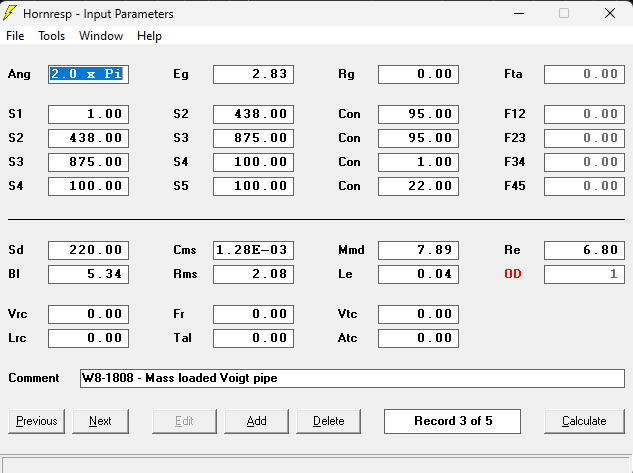The width and height of the screenshot is (633, 473).
Task: Open the Tools menu
Action: tap(51, 36)
